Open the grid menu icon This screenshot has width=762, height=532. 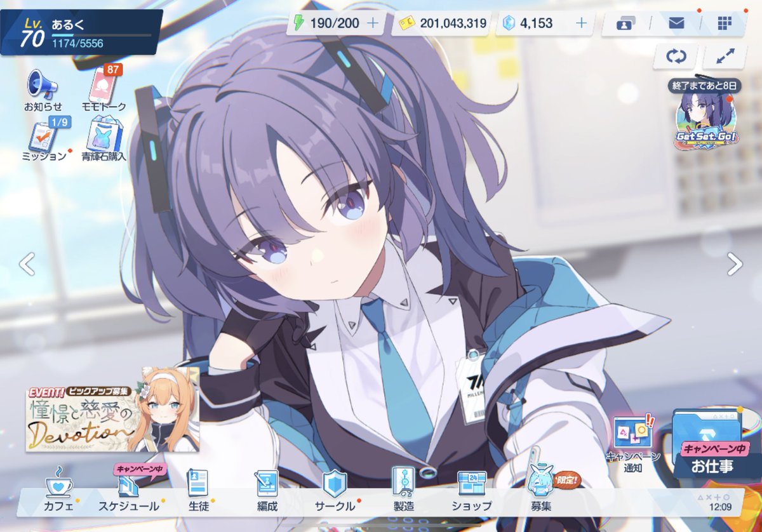(x=725, y=24)
